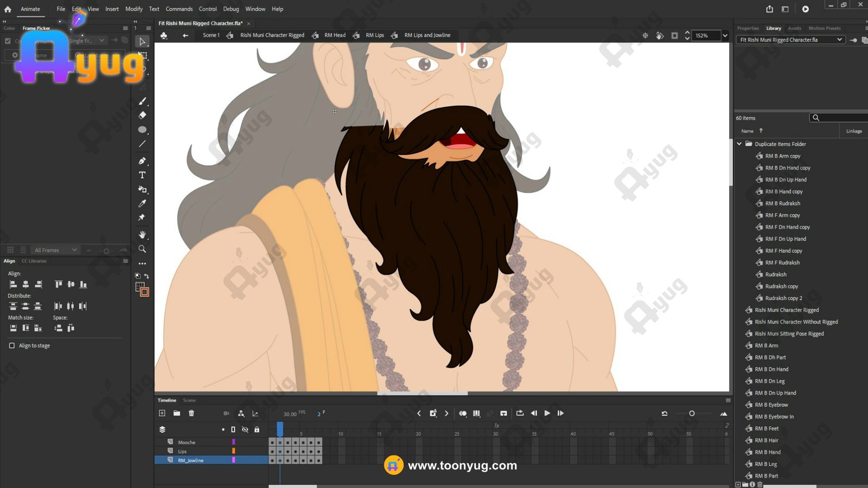Enable the Align to stage checkbox

[x=12, y=345]
